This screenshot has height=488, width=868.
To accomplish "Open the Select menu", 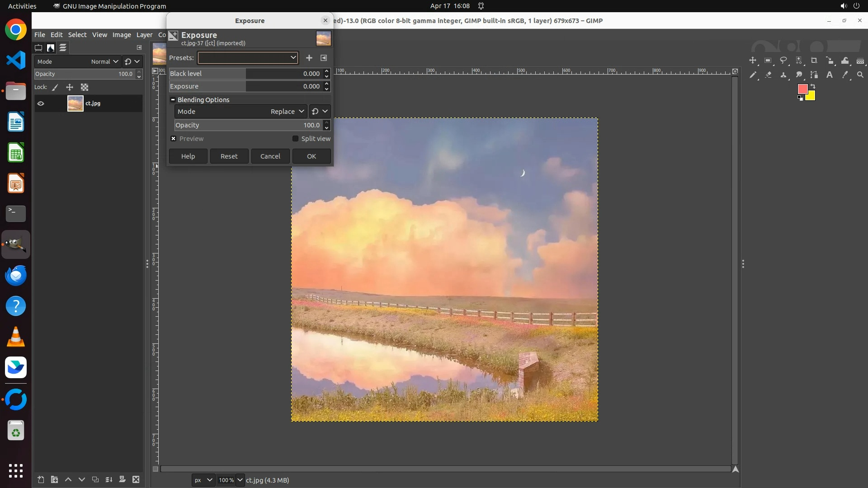I will tap(77, 35).
